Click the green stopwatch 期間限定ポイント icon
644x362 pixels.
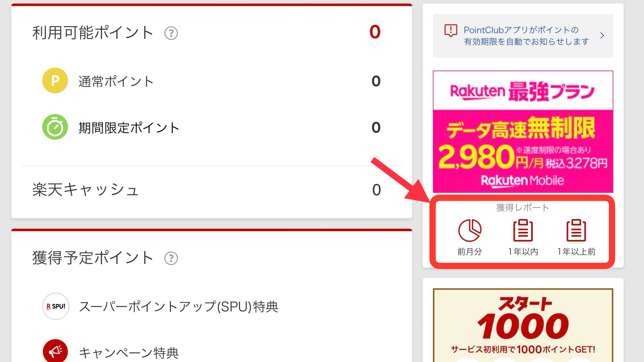pos(55,127)
